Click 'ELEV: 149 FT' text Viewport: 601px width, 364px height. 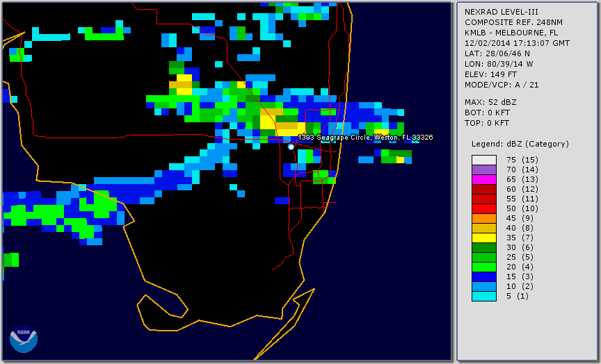490,74
